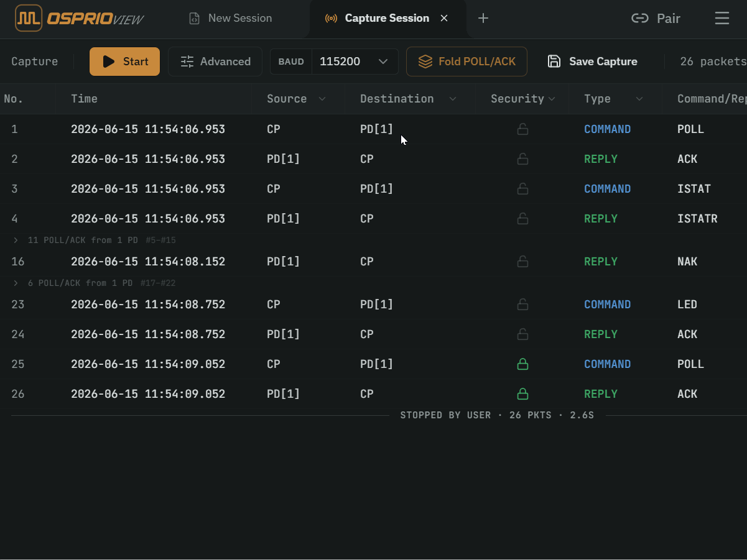Click the Time column header
This screenshot has height=560, width=747.
pyautogui.click(x=84, y=99)
